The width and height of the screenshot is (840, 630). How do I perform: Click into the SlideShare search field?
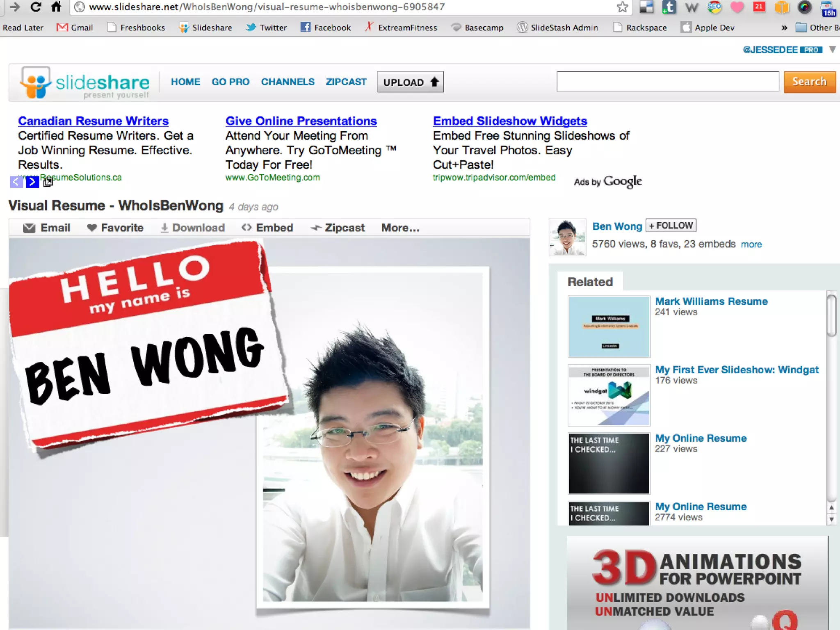(667, 82)
